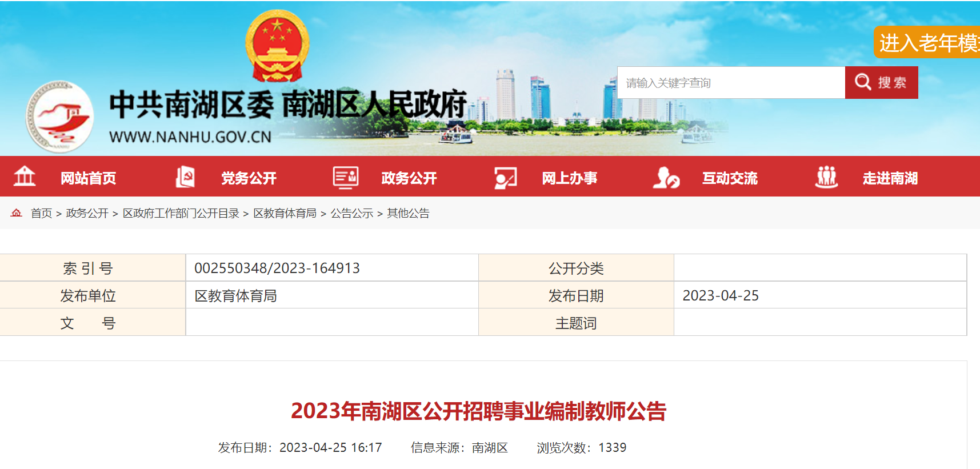Image resolution: width=980 pixels, height=469 pixels.
Task: Click the 进入老年模式 button
Action: point(927,42)
